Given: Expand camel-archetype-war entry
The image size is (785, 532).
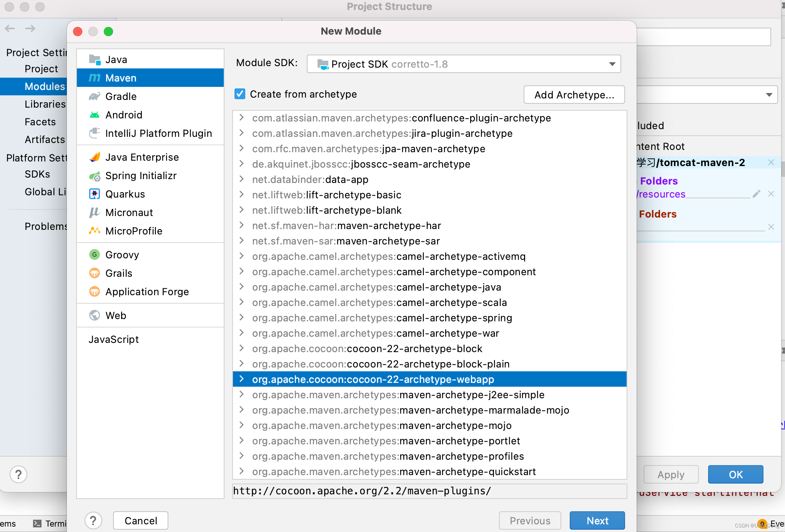Looking at the screenshot, I should tap(241, 333).
